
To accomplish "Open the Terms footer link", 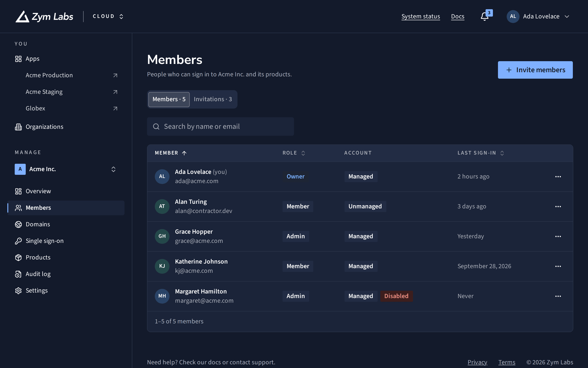I will click(507, 362).
